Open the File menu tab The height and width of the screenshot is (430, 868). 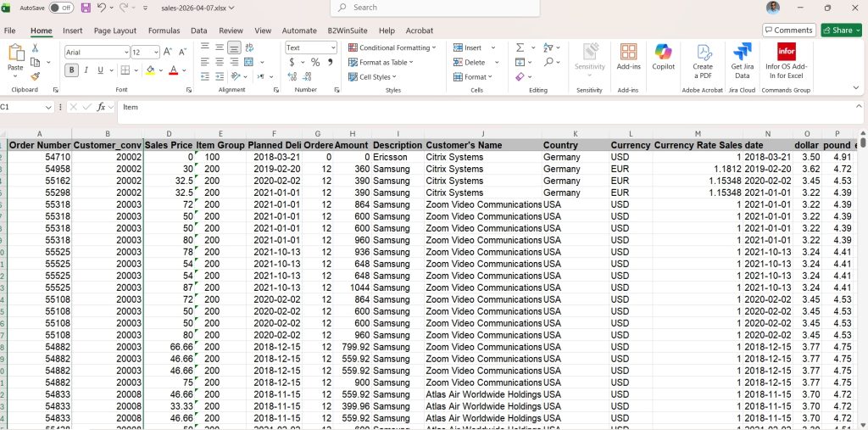[x=10, y=31]
